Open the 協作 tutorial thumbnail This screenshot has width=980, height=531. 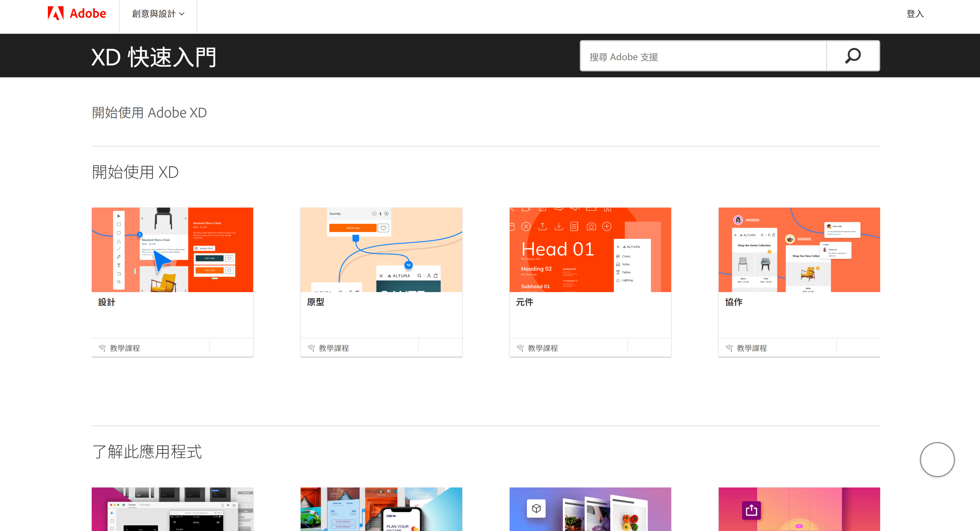[799, 250]
